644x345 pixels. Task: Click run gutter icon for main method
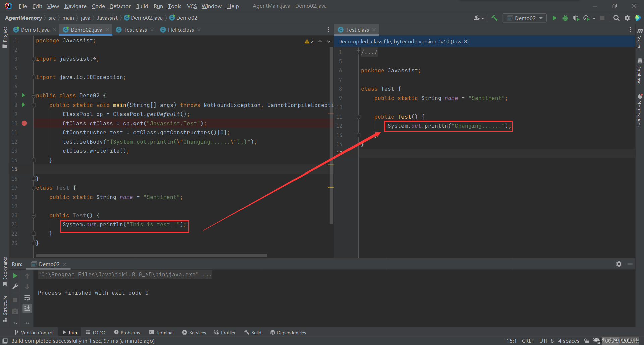(23, 105)
